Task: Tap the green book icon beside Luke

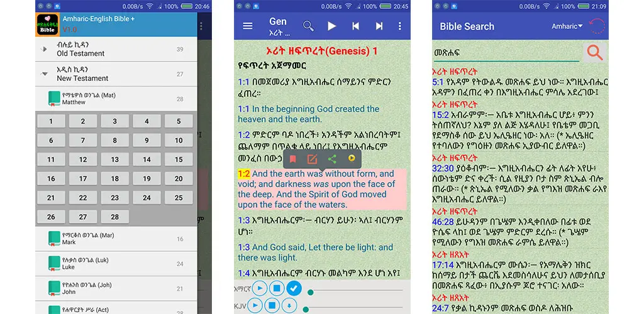Action: point(54,264)
